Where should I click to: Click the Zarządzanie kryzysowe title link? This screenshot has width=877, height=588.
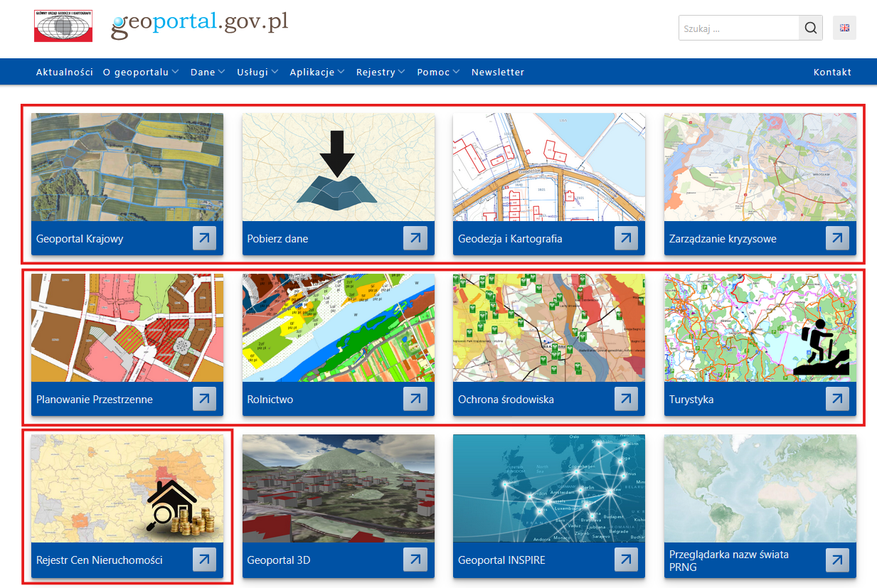tap(723, 239)
